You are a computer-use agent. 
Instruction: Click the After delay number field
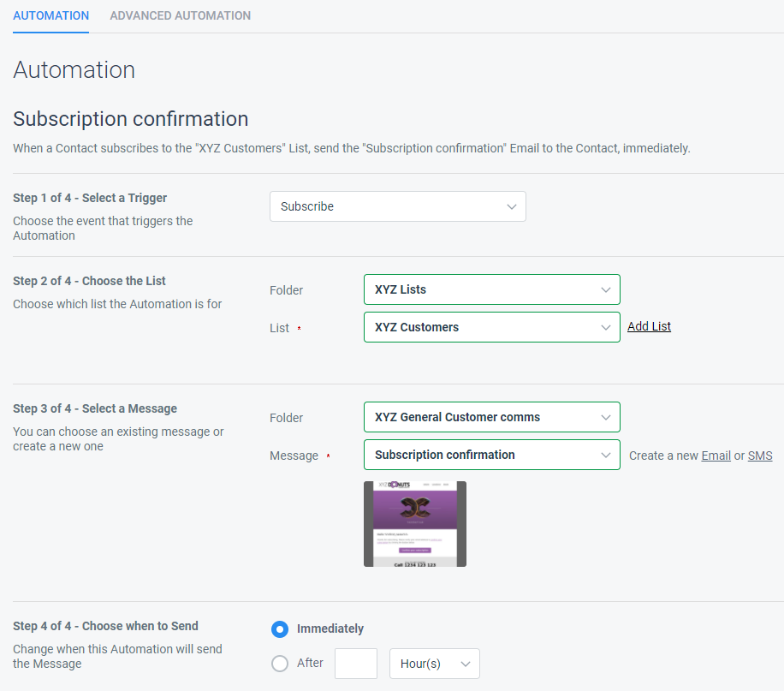[355, 664]
